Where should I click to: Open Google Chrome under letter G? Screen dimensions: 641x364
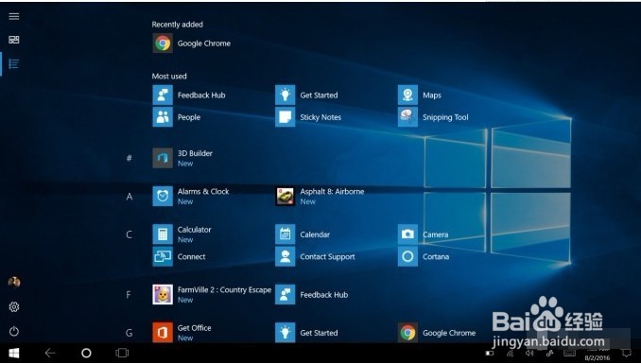point(437,333)
